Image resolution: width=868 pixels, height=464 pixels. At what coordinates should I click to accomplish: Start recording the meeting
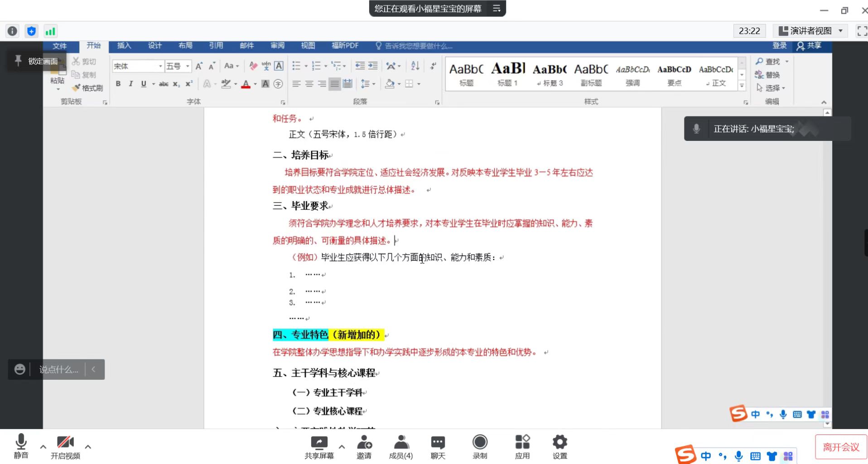tap(480, 443)
